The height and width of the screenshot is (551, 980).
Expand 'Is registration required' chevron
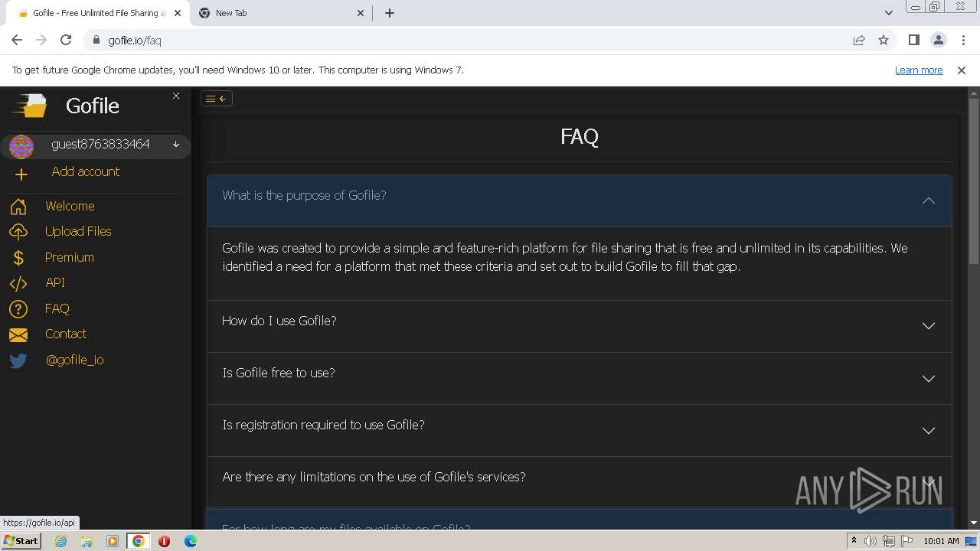[x=929, y=431]
